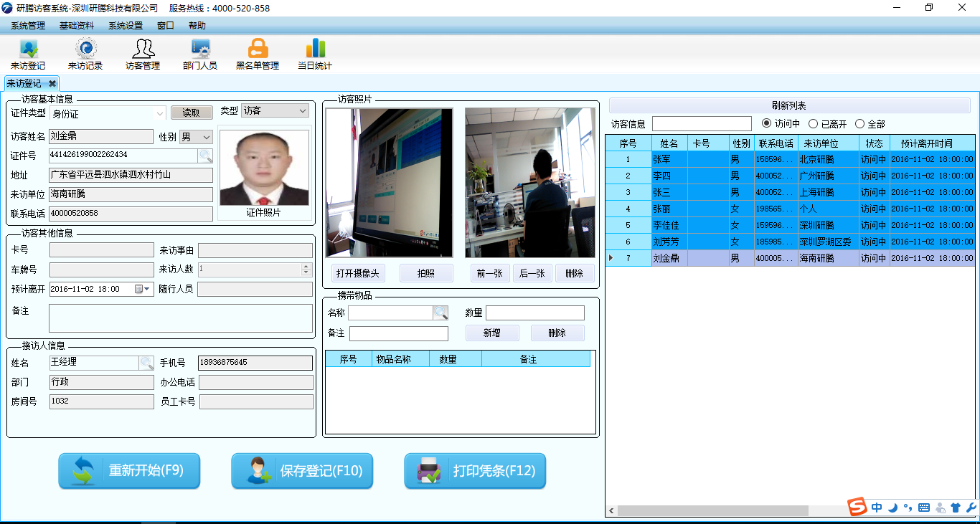Screen dimensions: 980x524
Task: Open the 系统管理 menu
Action: [28, 26]
